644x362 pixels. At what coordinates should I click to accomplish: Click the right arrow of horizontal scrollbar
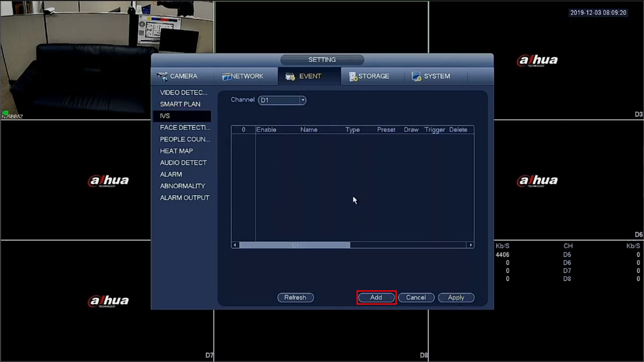pos(471,245)
